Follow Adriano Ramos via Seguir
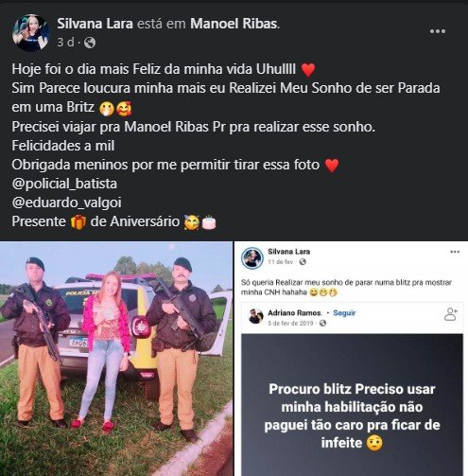468x476 pixels. point(344,313)
